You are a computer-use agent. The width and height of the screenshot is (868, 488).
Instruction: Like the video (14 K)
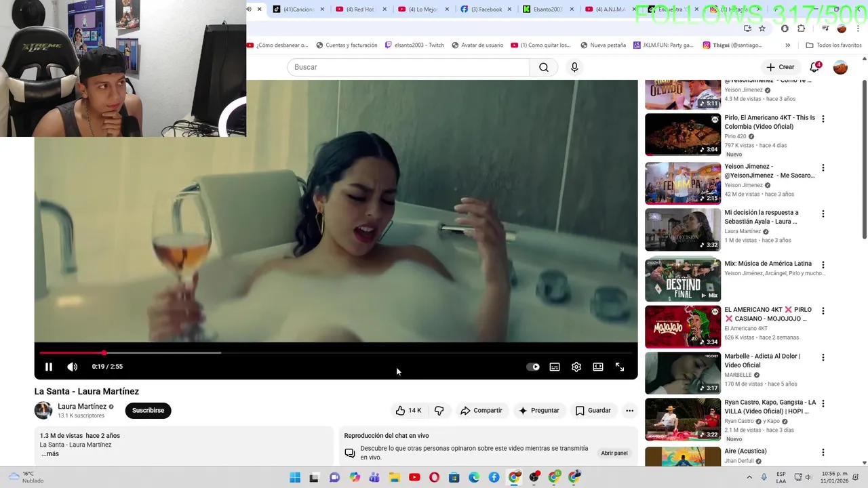[408, 411]
